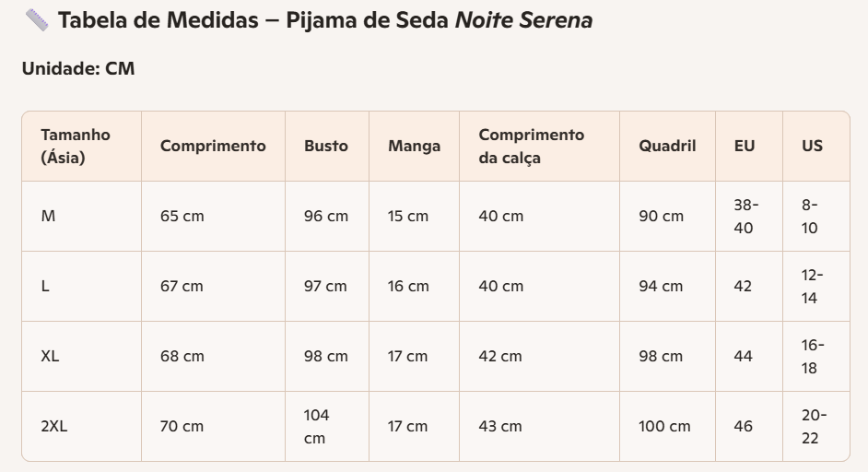
Task: Click the '104 cm' bust value
Action: coord(316,427)
